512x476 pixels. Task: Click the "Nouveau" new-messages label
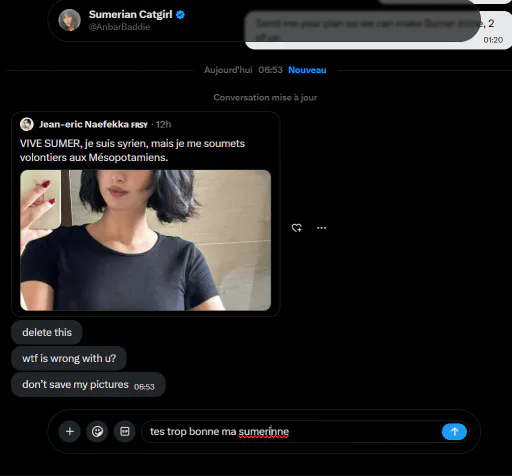pos(307,70)
